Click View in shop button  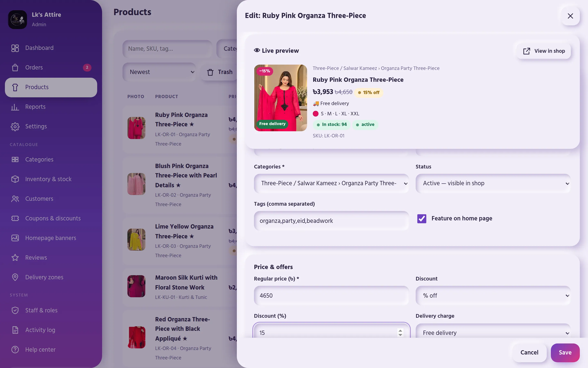click(544, 51)
